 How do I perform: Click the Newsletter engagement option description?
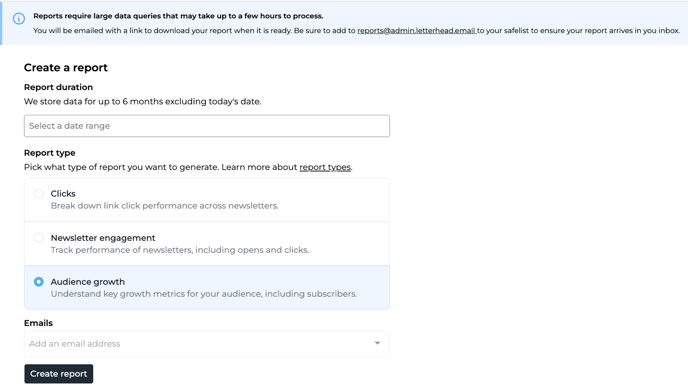coord(180,250)
